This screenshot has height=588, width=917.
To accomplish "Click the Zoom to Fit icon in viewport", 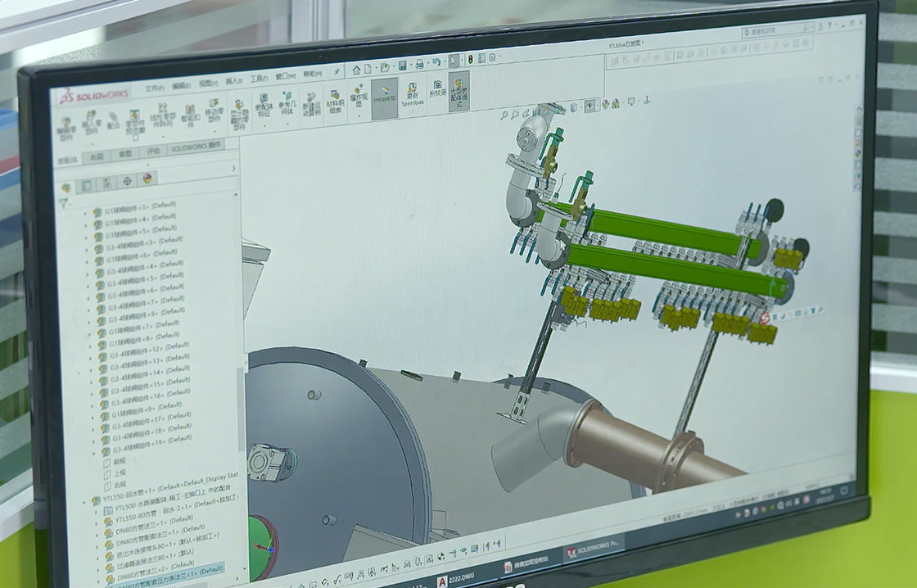I will coord(504,115).
